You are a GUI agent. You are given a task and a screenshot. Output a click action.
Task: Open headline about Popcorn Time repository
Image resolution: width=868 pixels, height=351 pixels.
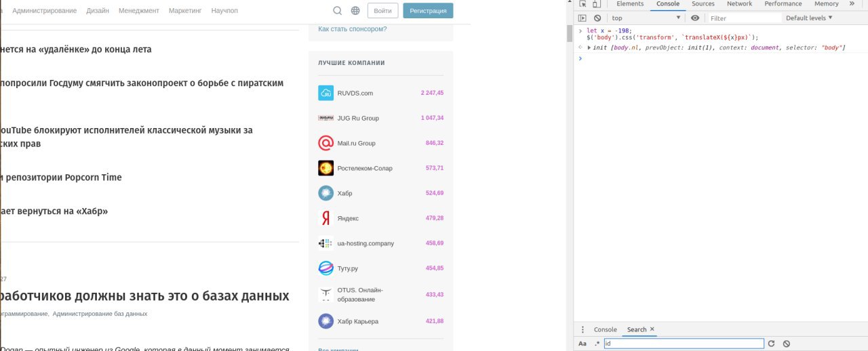coord(61,178)
